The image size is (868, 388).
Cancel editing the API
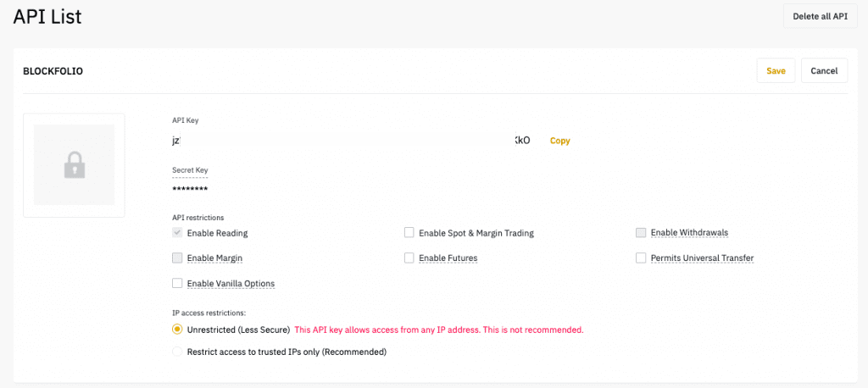click(x=824, y=70)
